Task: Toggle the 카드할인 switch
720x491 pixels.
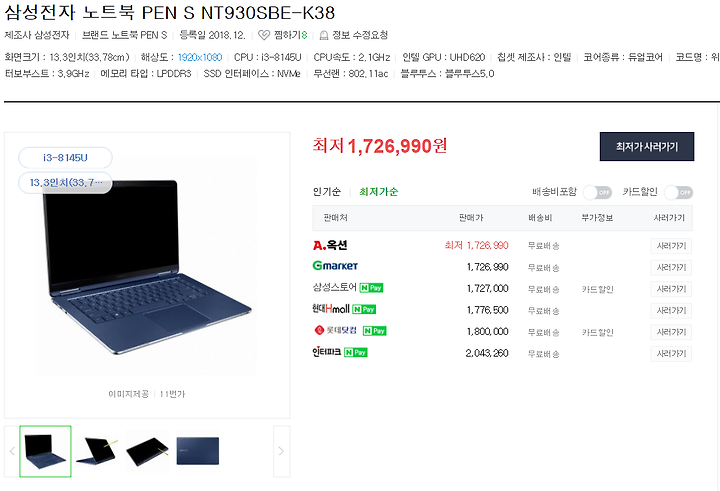Action: tap(679, 192)
